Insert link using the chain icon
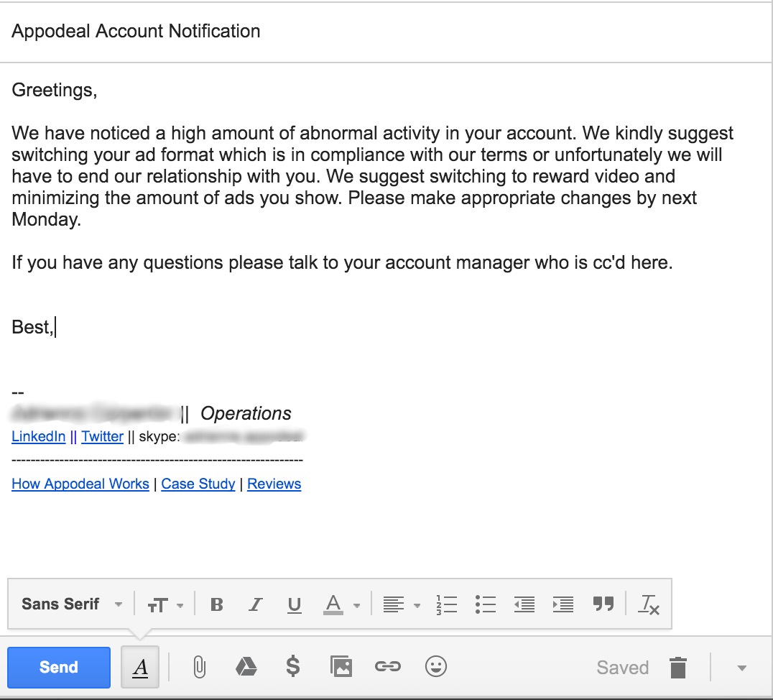This screenshot has height=700, width=773. [387, 667]
